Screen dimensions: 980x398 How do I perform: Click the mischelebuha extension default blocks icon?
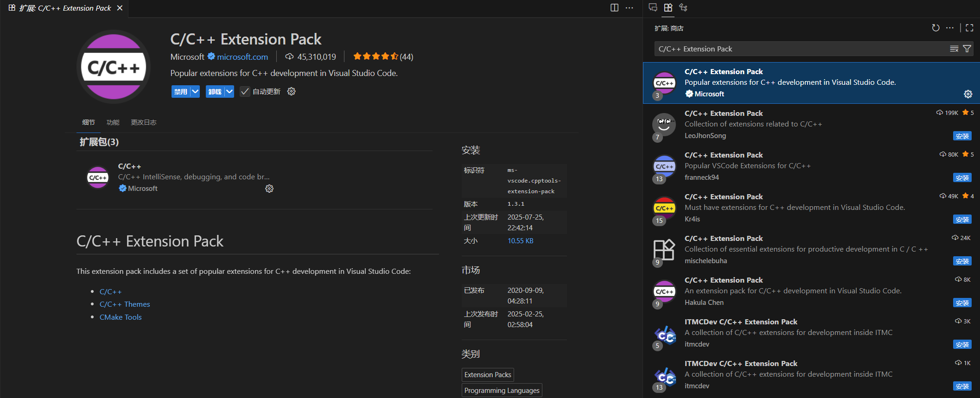(664, 250)
